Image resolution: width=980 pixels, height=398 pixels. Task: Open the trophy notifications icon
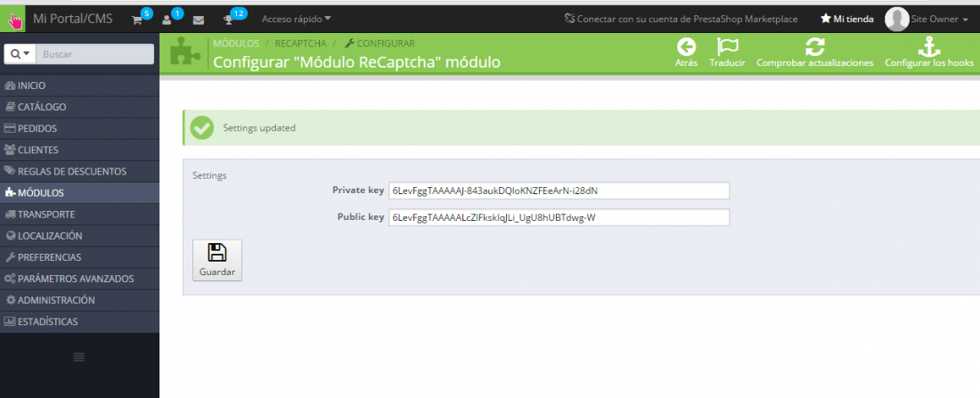coord(228,20)
